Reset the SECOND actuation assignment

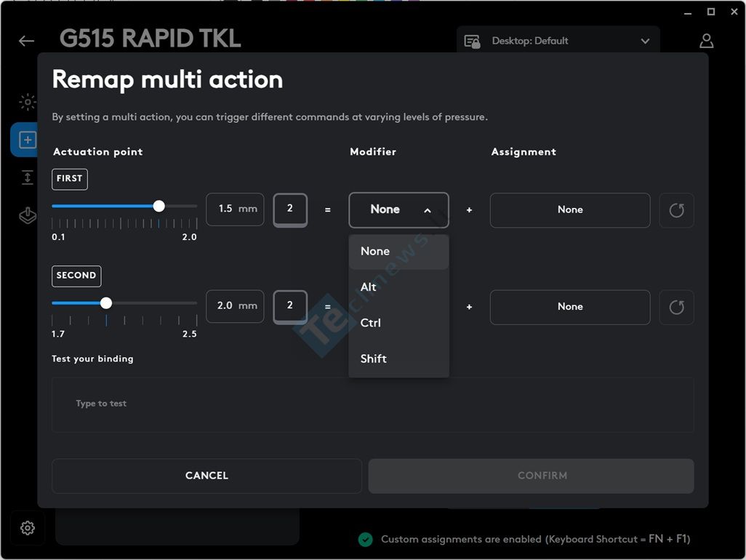[x=676, y=307]
